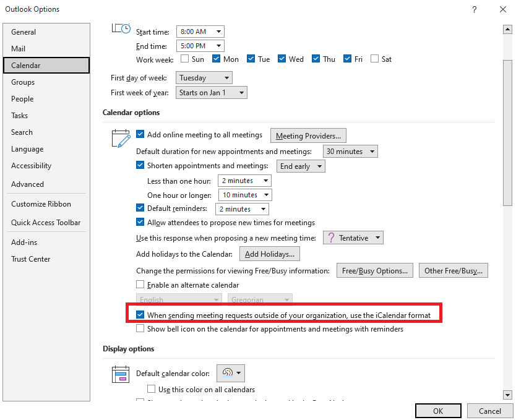
Task: Click the Add Holidays button
Action: 270,254
